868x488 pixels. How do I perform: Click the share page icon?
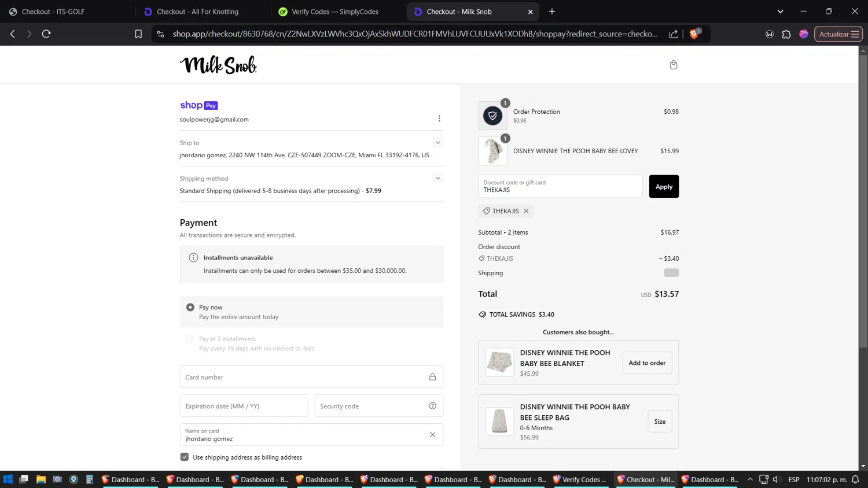(674, 34)
